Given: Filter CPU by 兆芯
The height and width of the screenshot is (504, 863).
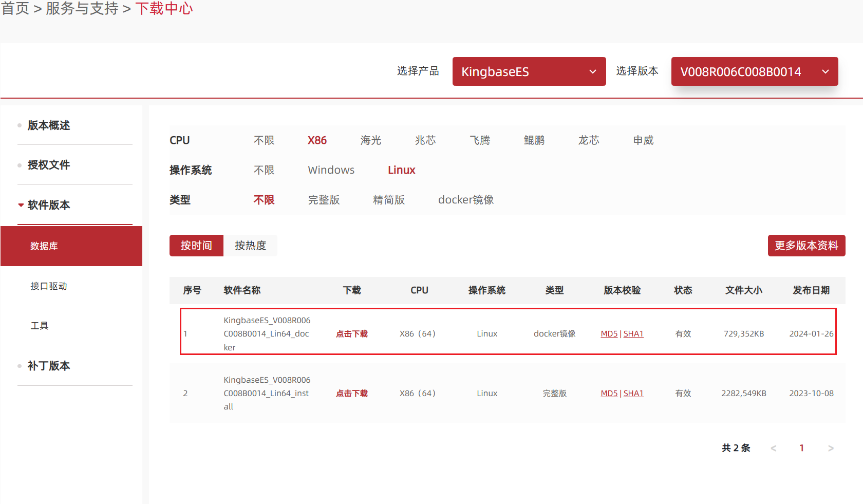Looking at the screenshot, I should tap(425, 140).
